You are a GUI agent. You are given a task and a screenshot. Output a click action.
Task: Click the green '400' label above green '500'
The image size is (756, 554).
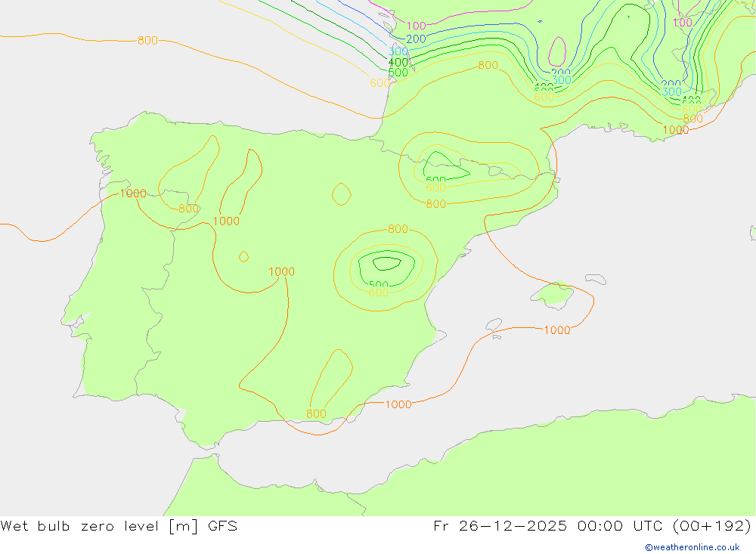[398, 62]
